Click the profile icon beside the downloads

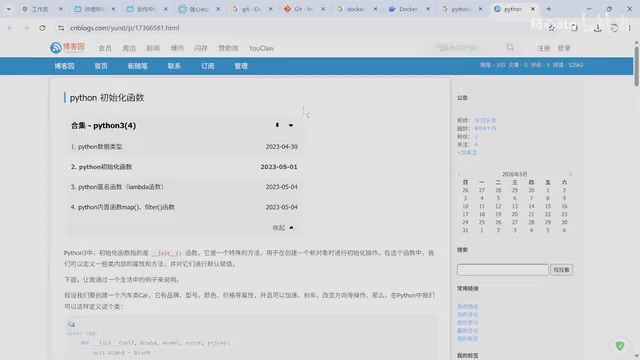point(614,28)
